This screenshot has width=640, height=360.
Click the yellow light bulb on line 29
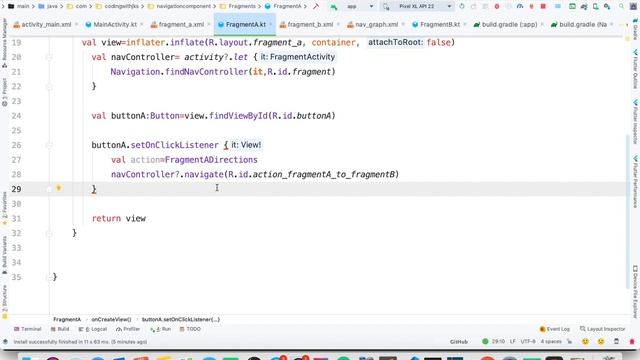tap(59, 188)
